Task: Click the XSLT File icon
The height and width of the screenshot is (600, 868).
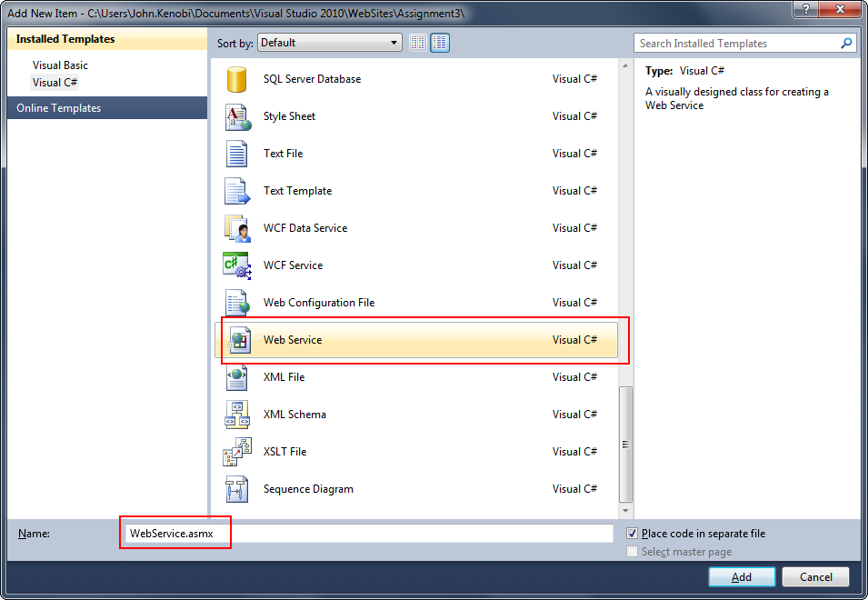Action: point(237,452)
